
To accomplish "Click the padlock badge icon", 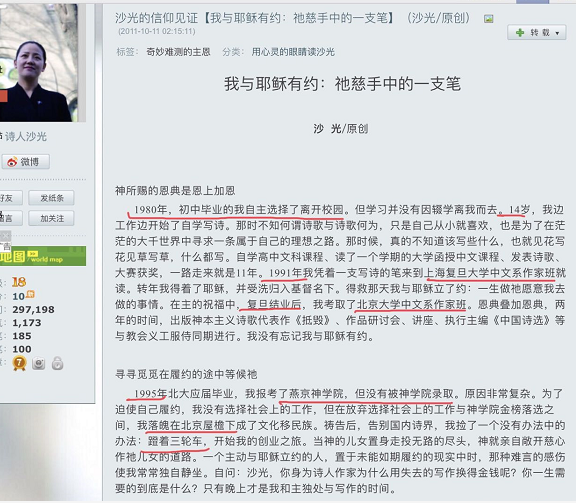I will (x=57, y=363).
